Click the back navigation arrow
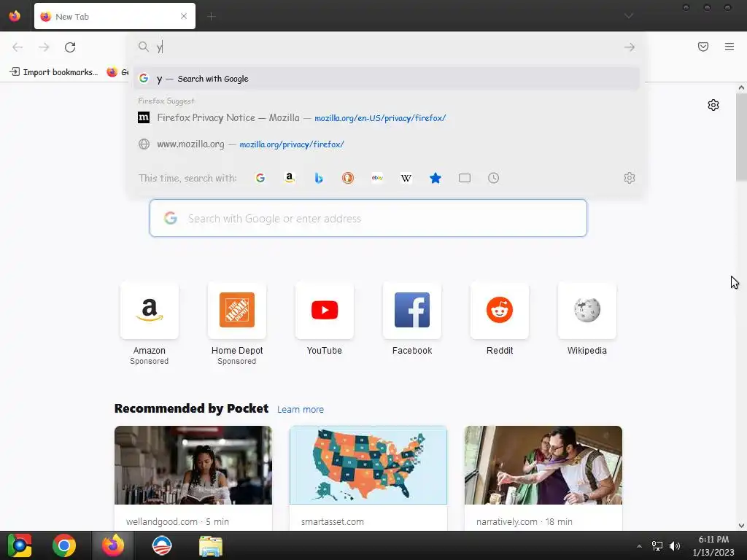Screen dimensions: 747x560 coord(18,47)
